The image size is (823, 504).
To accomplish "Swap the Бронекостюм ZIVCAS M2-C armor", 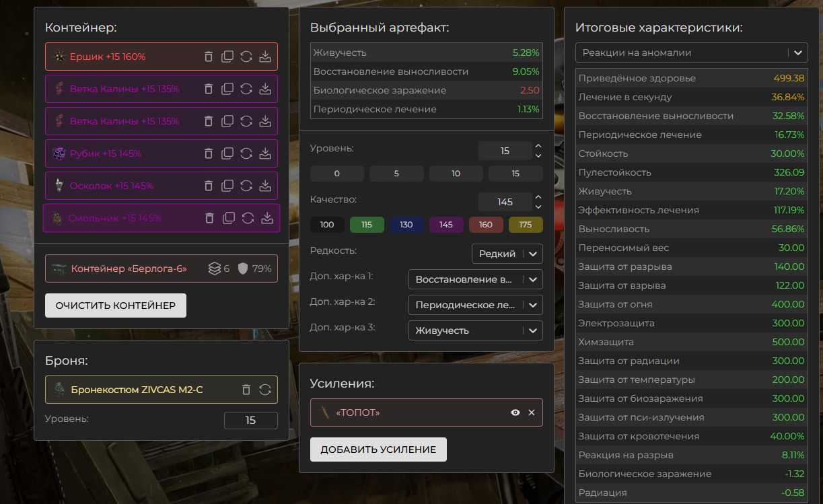I will tap(265, 389).
